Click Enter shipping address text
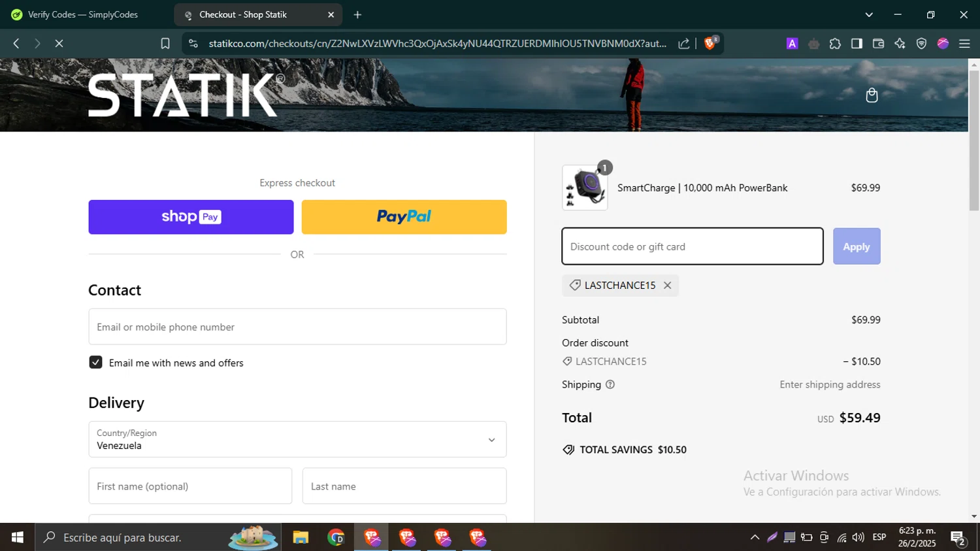This screenshot has width=980, height=551. tap(830, 384)
